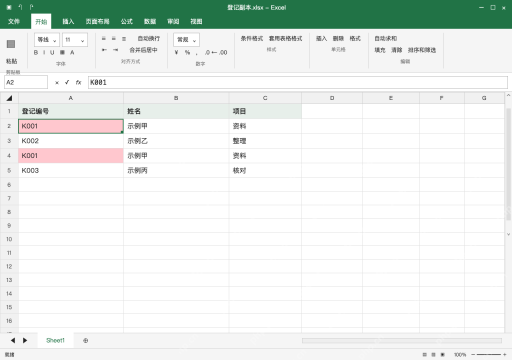Viewport: 512px width, 360px height.
Task: Switch to the Data (数据) tab
Action: (150, 21)
